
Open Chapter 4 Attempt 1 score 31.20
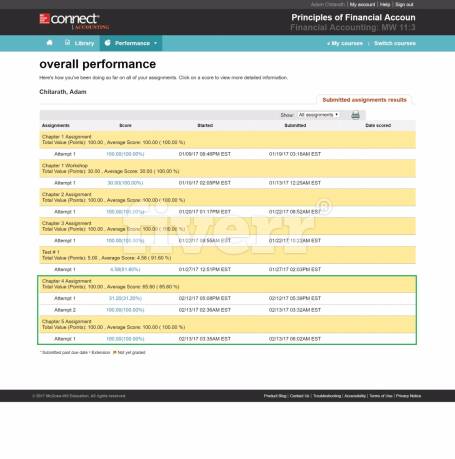[125, 298]
